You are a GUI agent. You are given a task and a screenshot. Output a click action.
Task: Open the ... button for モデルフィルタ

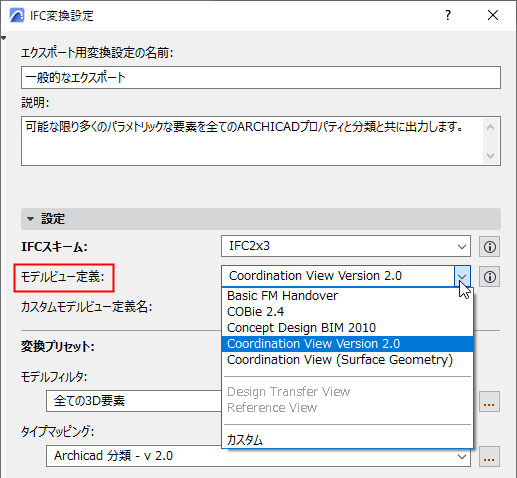coord(489,401)
